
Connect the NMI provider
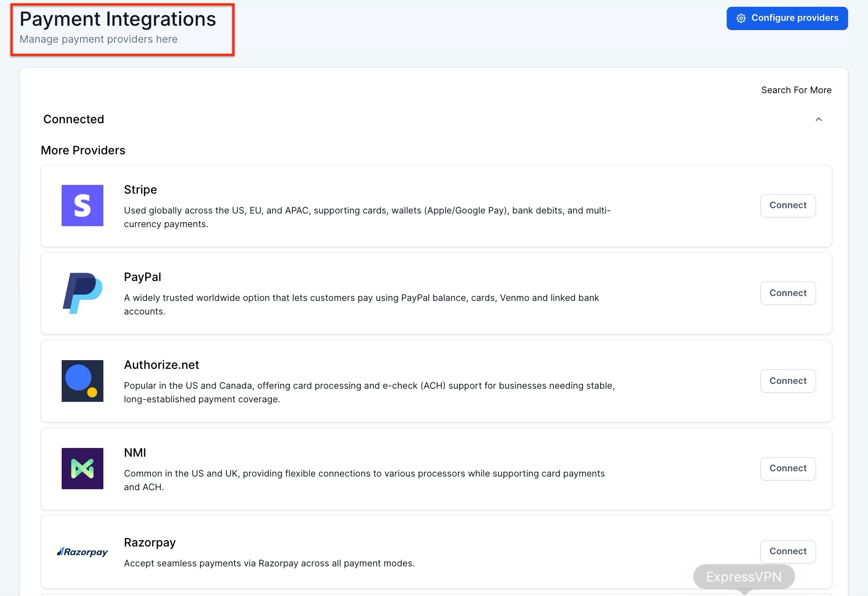787,468
